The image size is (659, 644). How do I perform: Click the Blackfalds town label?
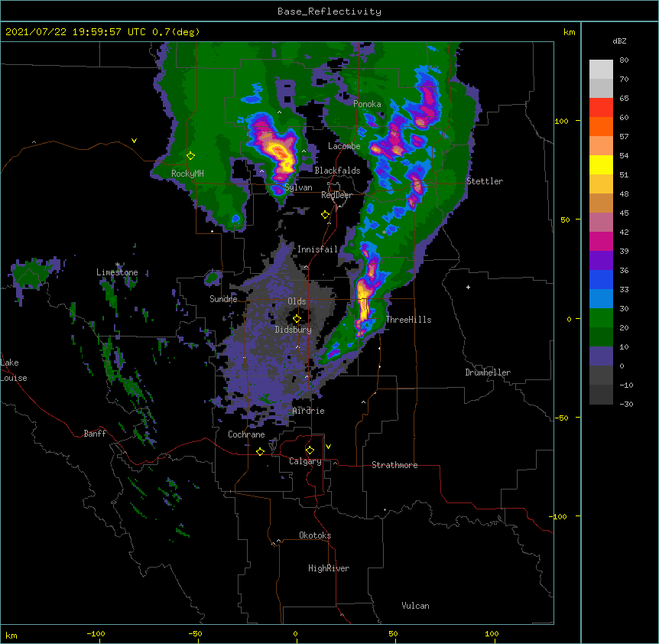(x=337, y=171)
